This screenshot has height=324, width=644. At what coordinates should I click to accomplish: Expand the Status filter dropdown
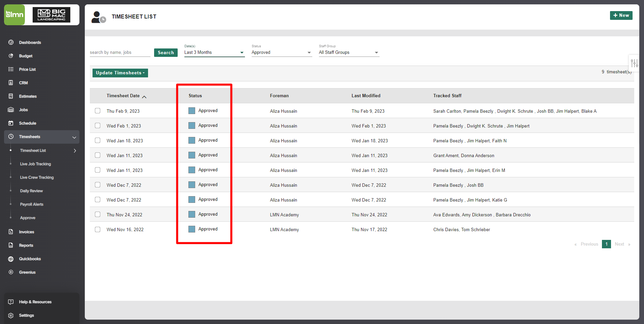[x=281, y=52]
